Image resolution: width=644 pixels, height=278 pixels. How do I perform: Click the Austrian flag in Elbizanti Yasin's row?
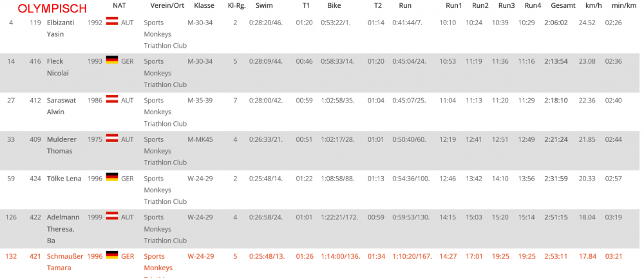click(111, 22)
